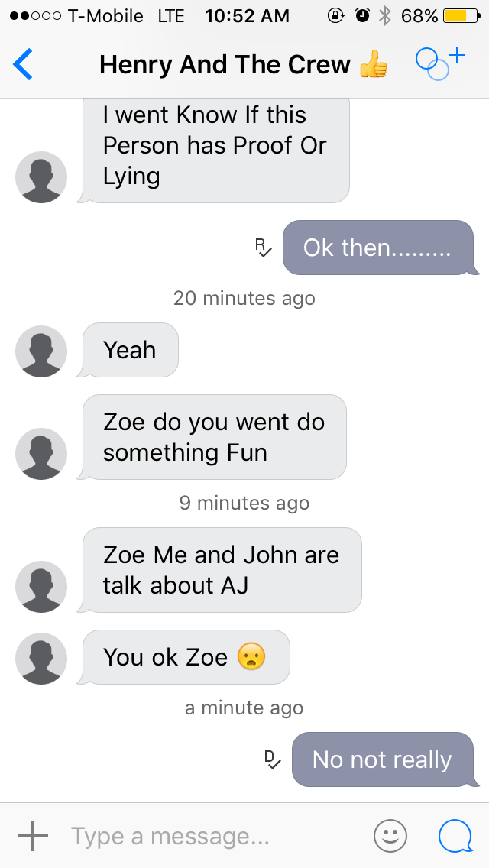Tap the "20 minutes ago" timestamp
This screenshot has width=489, height=868.
244,298
